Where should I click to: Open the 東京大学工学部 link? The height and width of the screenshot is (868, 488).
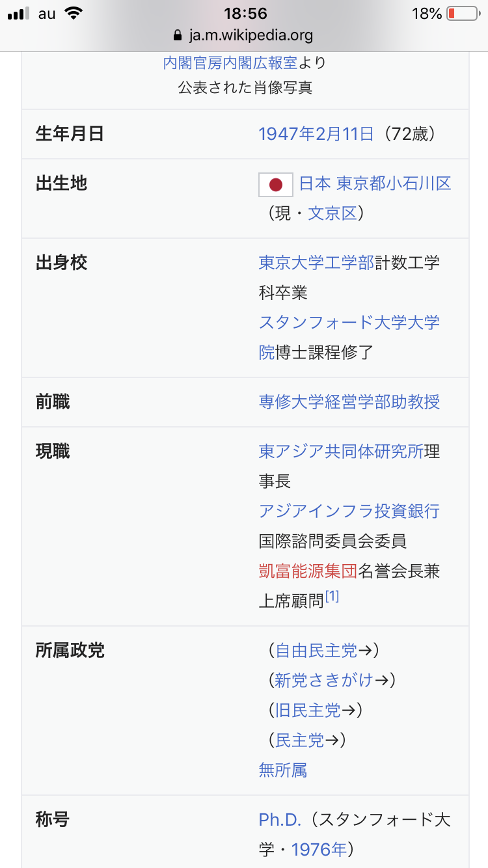316,263
